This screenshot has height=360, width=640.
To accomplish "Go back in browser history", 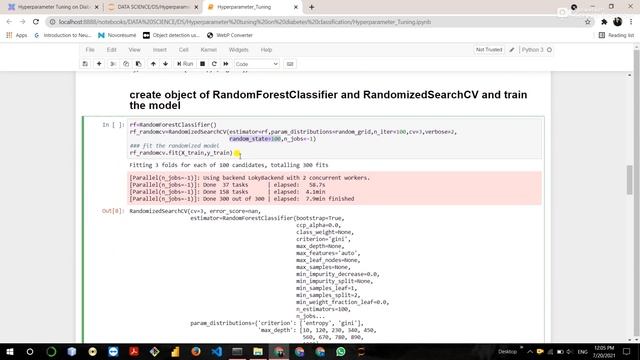I will (9, 22).
